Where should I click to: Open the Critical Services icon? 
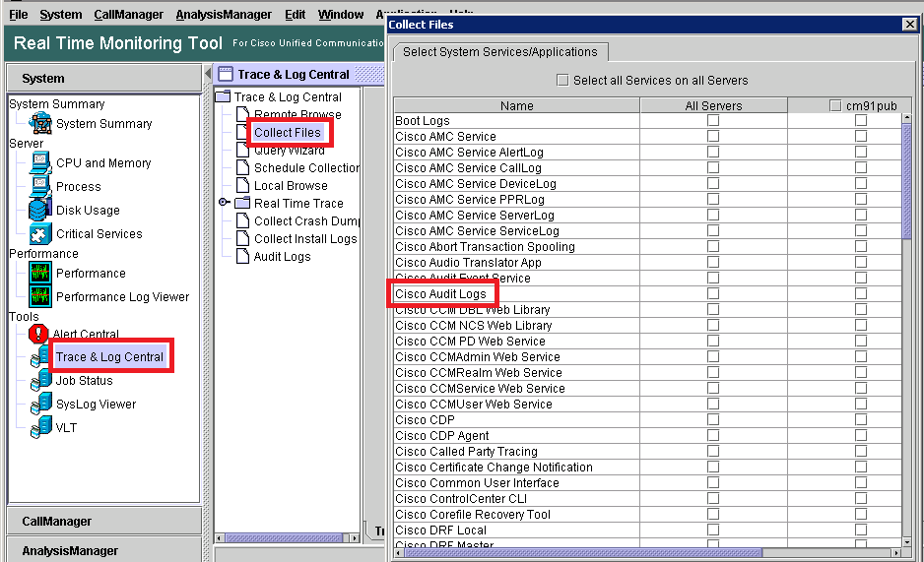[40, 233]
